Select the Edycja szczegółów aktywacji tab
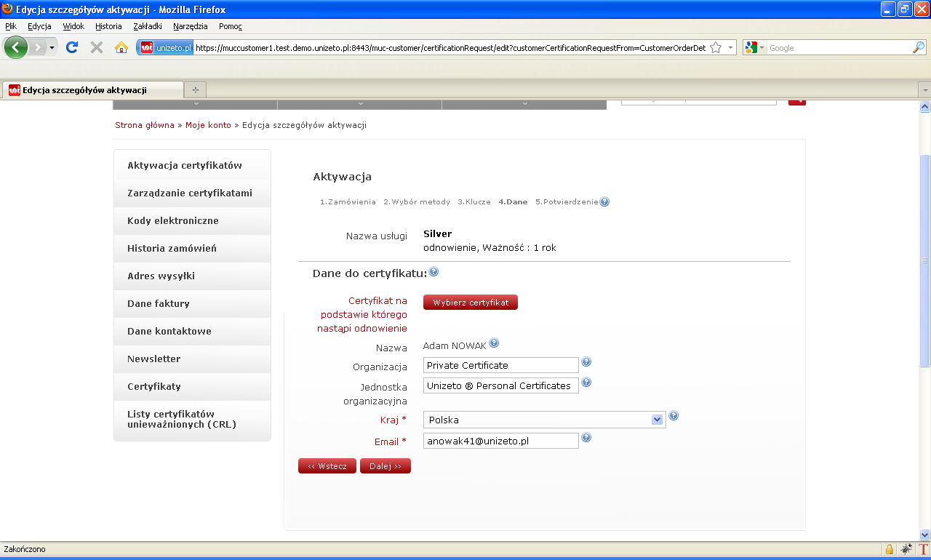This screenshot has width=931, height=560. 92,90
